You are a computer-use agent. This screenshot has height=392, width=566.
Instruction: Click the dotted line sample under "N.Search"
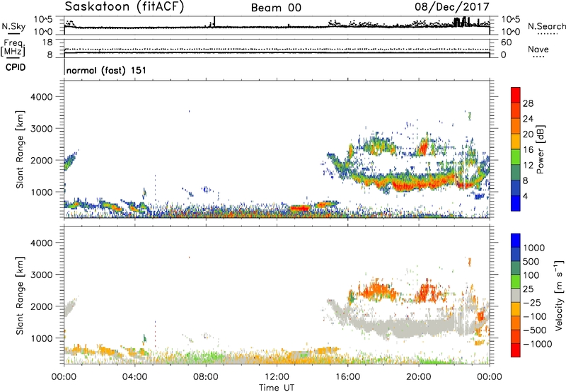[x=547, y=33]
